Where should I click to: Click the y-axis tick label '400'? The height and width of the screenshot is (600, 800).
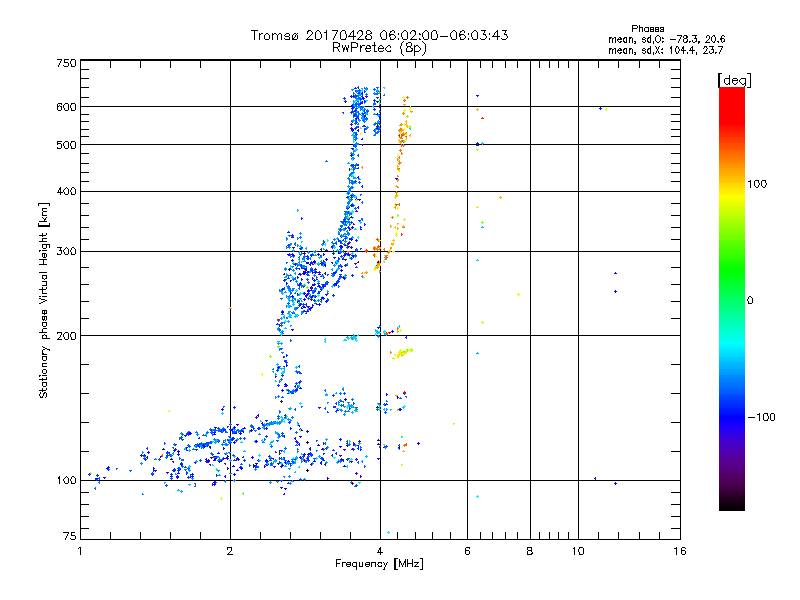click(x=66, y=191)
